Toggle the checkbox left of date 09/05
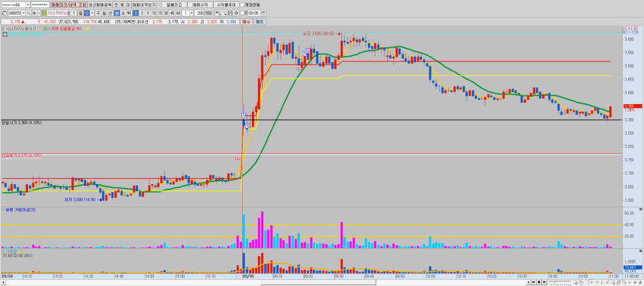Viewport: 644px width, 286px height. (x=242, y=13)
